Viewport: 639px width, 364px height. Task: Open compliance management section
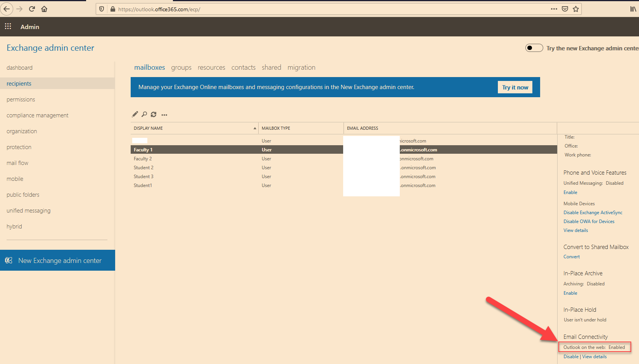click(x=37, y=115)
